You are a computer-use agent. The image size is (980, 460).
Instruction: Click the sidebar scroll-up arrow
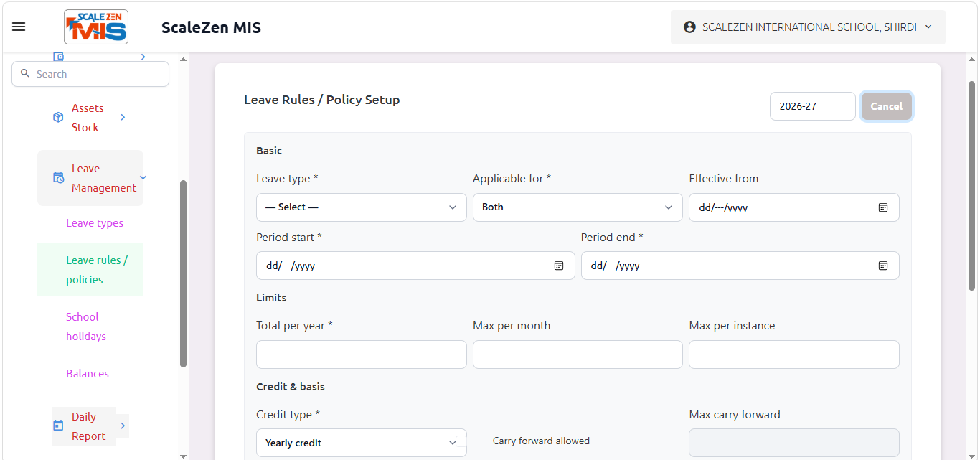183,59
